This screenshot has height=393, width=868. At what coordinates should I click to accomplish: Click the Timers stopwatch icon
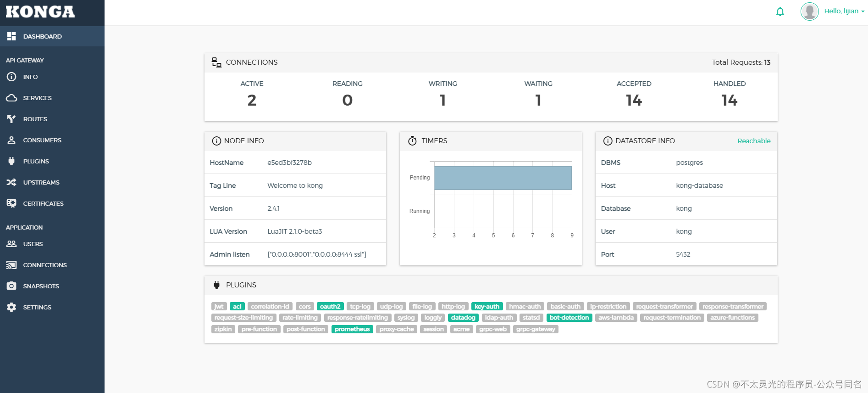tap(412, 140)
